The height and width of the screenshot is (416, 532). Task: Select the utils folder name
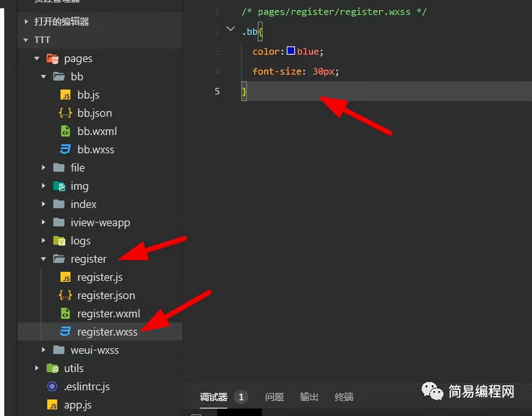coord(74,368)
